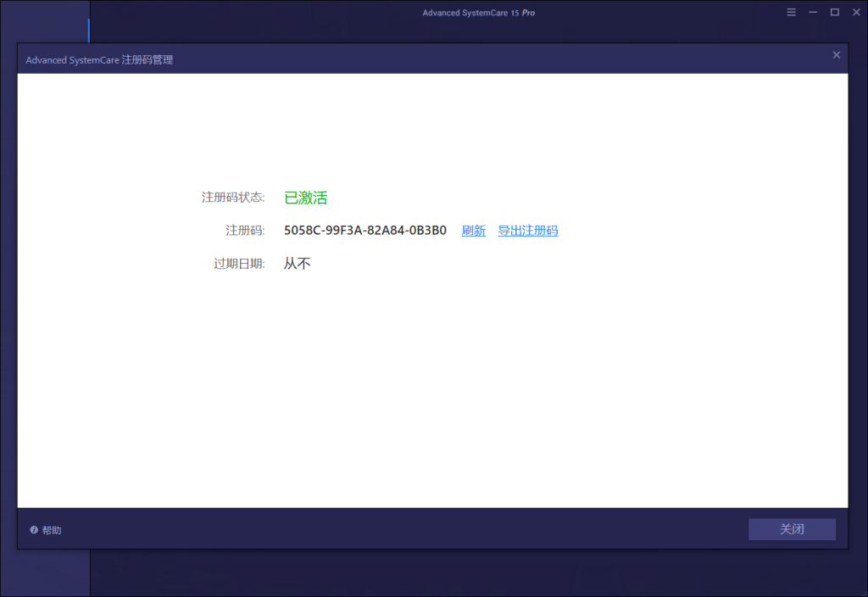The image size is (868, 597).
Task: Close the Advanced SystemCare main window
Action: [x=856, y=12]
